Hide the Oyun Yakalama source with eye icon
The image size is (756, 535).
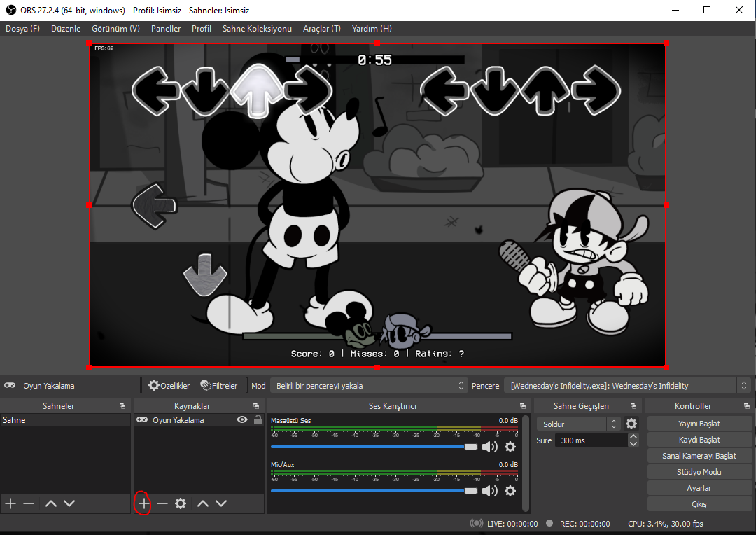click(x=242, y=420)
